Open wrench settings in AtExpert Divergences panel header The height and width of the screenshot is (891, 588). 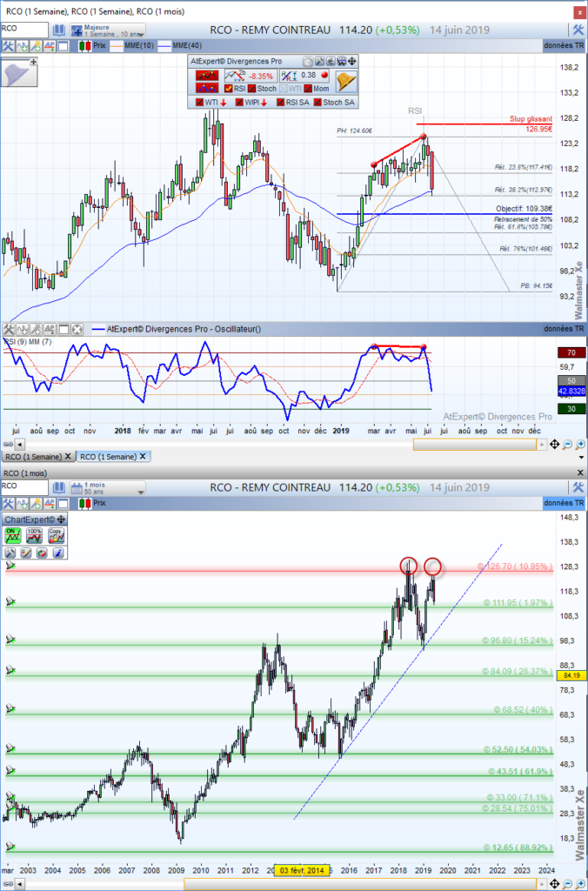point(318,62)
